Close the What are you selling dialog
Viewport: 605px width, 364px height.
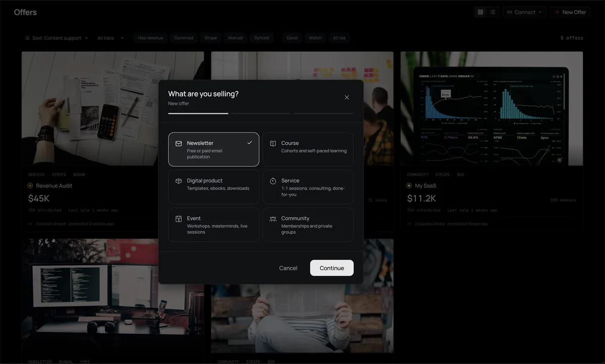346,97
